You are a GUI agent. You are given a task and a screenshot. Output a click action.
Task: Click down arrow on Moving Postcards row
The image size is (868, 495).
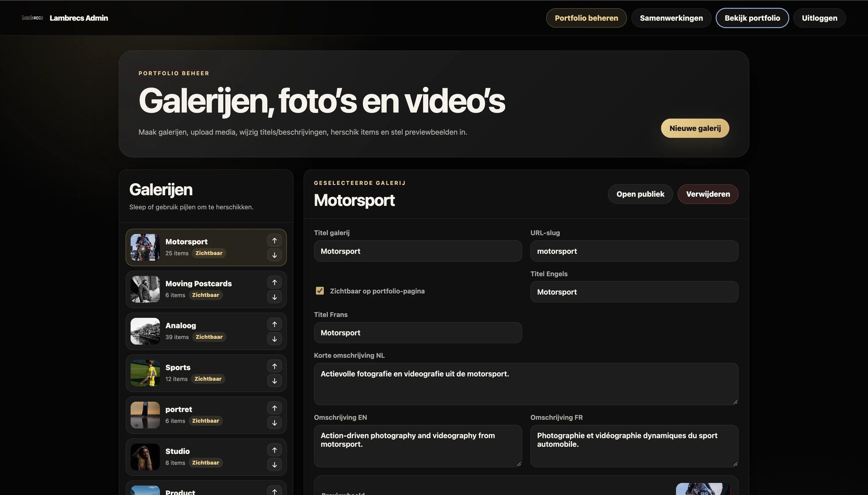point(274,297)
